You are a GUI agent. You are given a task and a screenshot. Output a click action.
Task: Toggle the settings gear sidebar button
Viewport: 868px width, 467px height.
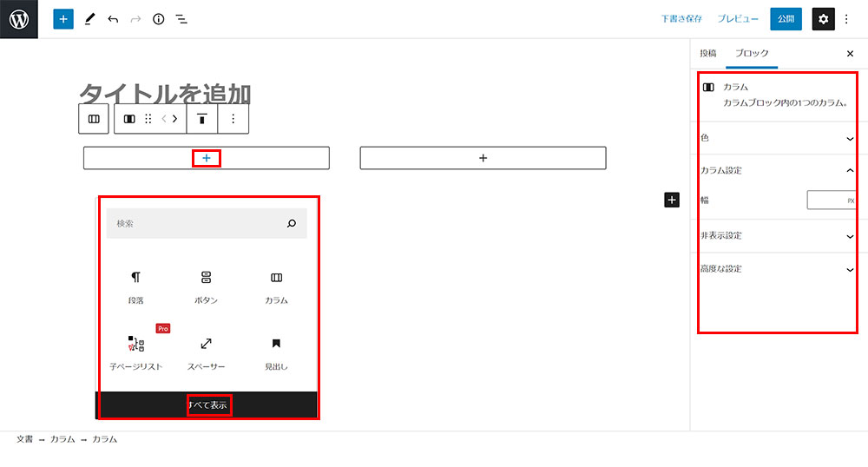coord(823,19)
